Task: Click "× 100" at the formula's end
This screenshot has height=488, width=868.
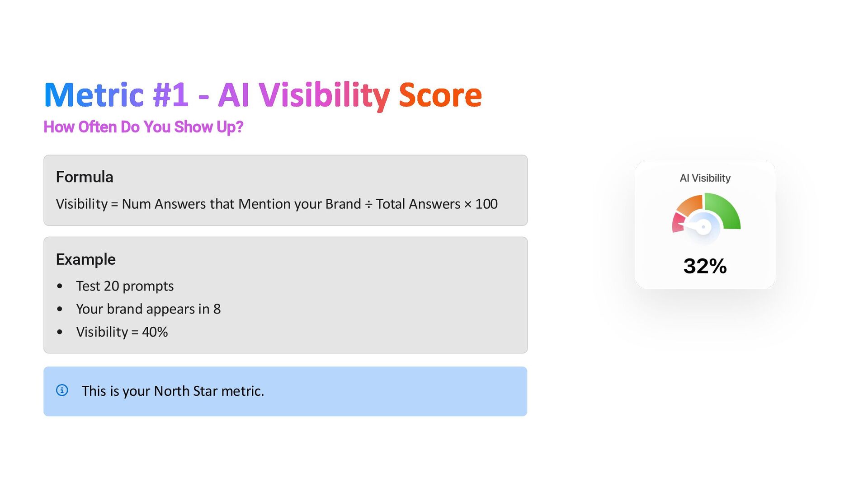Action: coord(481,204)
